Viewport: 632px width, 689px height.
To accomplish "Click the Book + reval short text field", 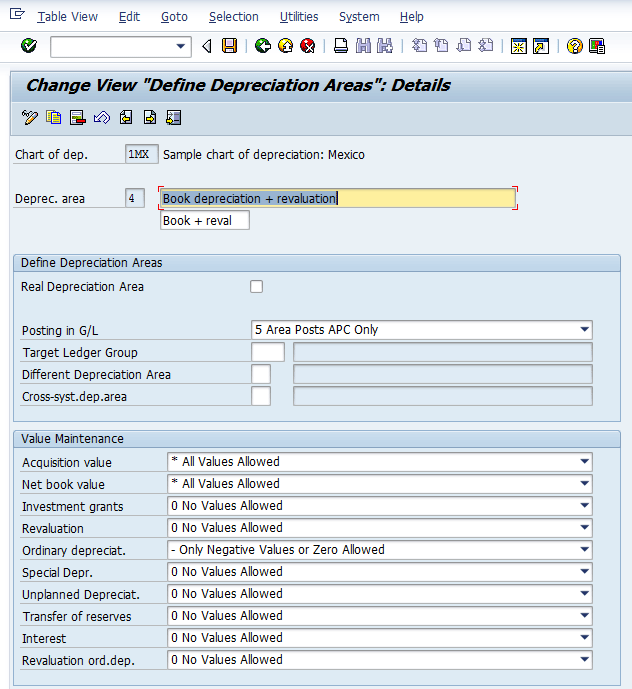I will 205,221.
